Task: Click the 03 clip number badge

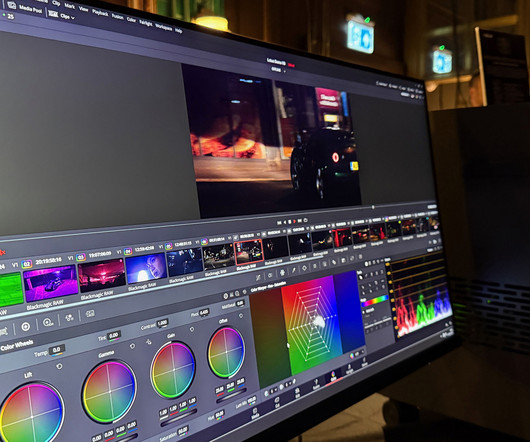Action: 81,257
